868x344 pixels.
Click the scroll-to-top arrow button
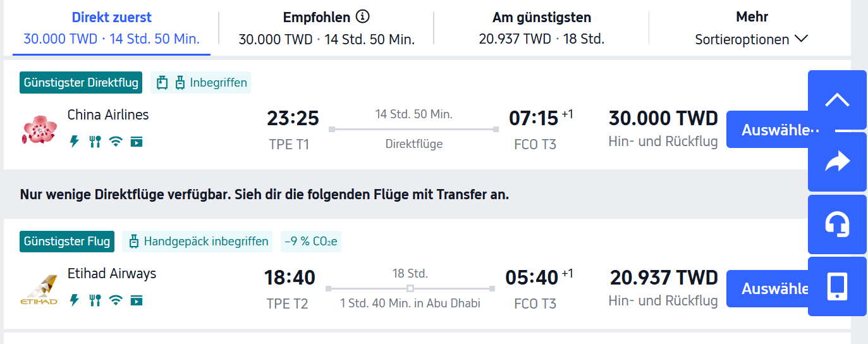coord(837,100)
